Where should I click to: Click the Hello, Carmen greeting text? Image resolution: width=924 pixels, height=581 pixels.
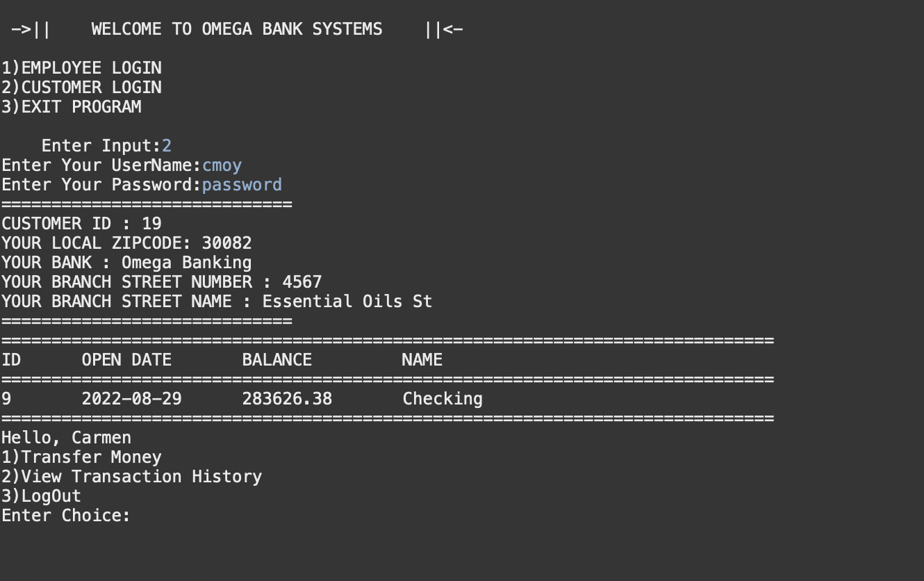click(66, 437)
